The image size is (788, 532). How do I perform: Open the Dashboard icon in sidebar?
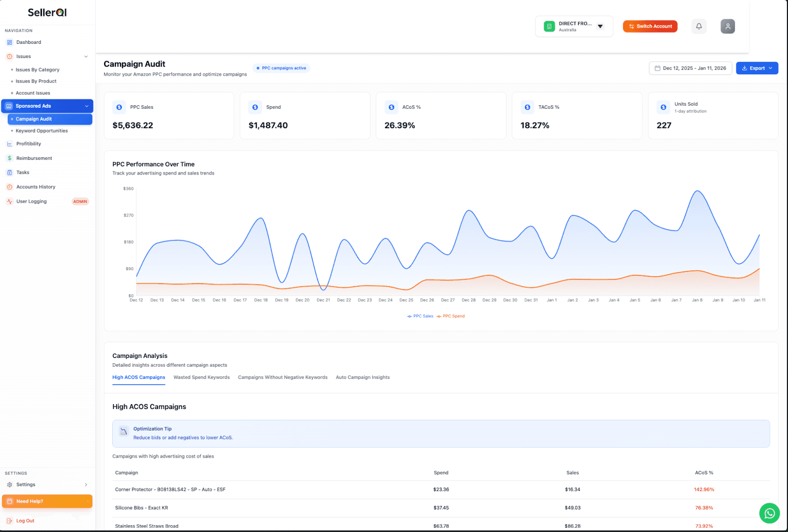tap(9, 42)
